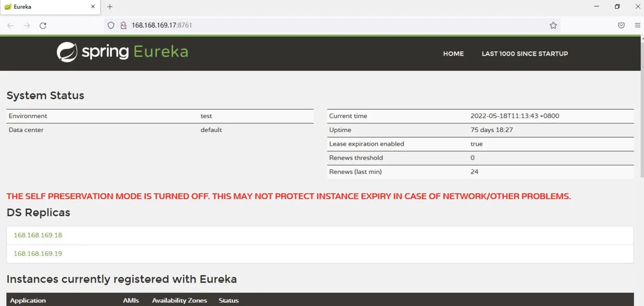Open replica link 168.168.169.18
The image size is (644, 306).
tap(38, 235)
